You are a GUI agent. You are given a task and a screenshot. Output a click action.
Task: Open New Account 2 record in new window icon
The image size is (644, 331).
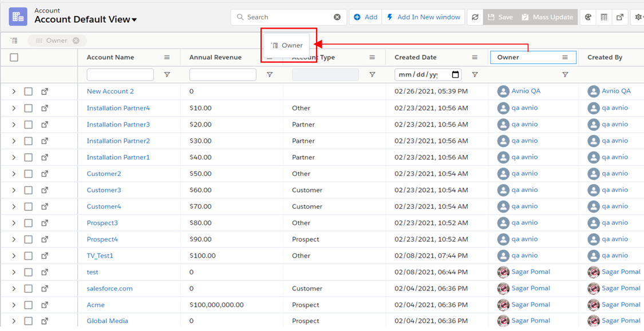45,91
